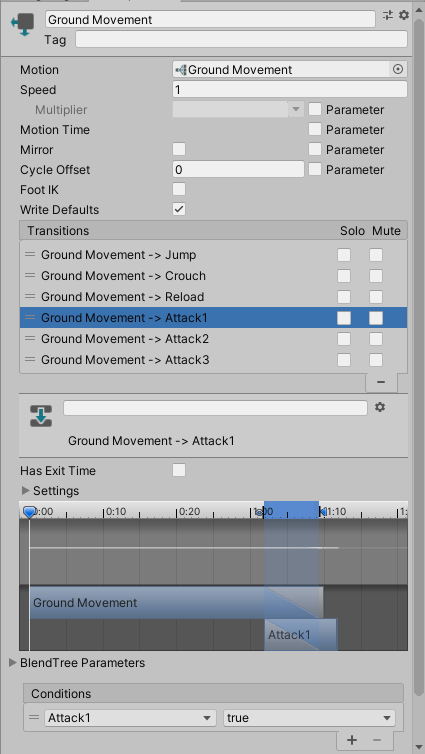Screen dimensions: 425x754
Task: Toggle the Has Exit Time checkbox
Action: tap(179, 470)
